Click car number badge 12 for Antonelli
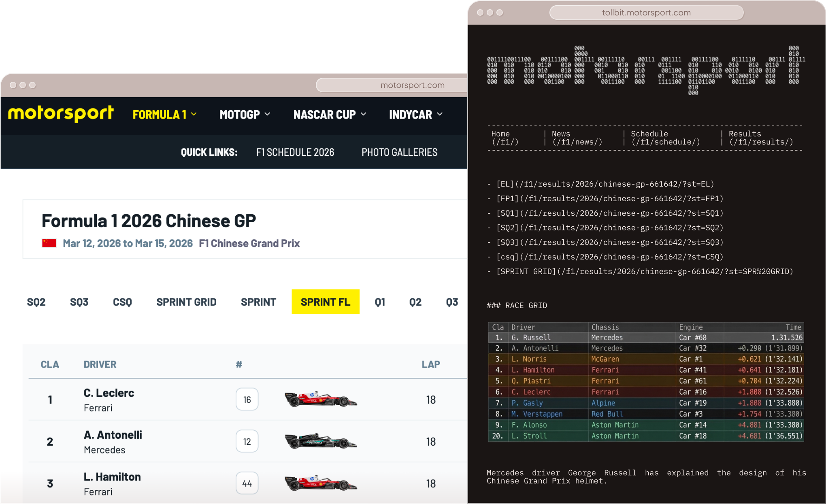826x504 pixels. click(x=247, y=441)
